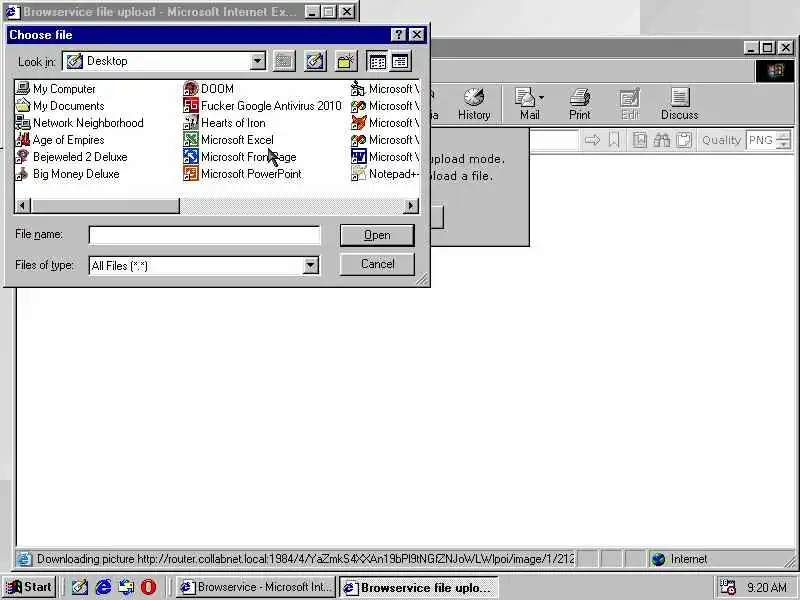Click History in the browser toolbar
The image size is (800, 600).
pos(474,105)
